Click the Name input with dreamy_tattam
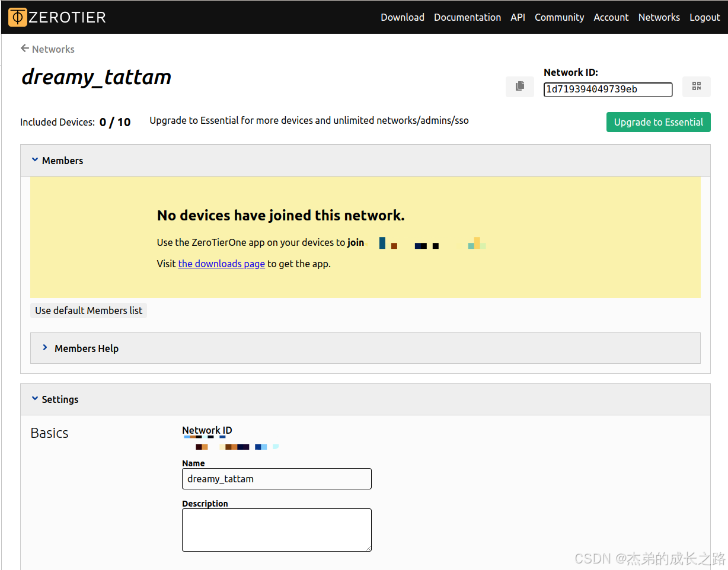The width and height of the screenshot is (728, 570). pos(277,479)
